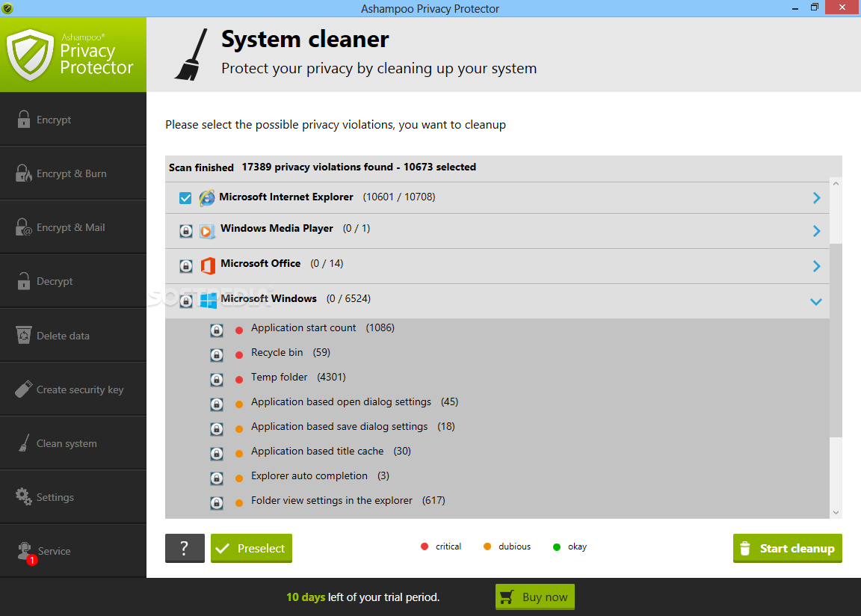The height and width of the screenshot is (616, 861).
Task: Open the Encrypt & Burn section
Action: pos(73,173)
